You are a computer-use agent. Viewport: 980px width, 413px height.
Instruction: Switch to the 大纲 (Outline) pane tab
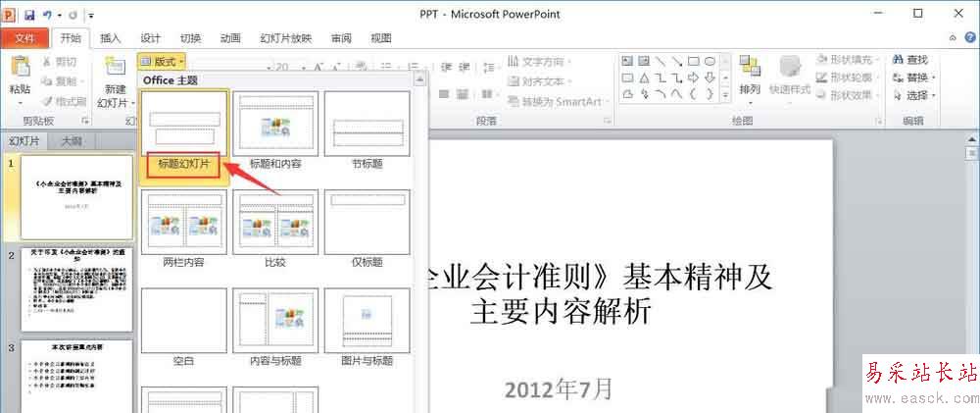(x=71, y=141)
